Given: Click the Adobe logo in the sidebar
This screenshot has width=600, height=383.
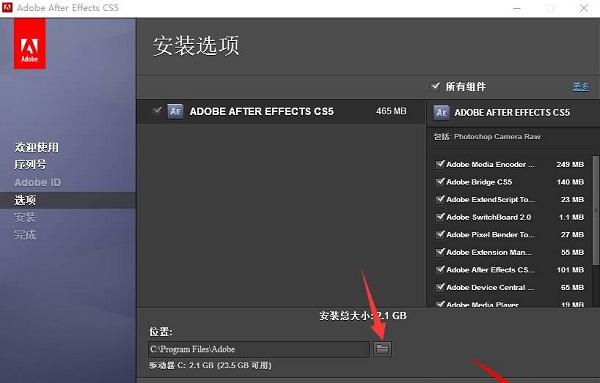Looking at the screenshot, I should [30, 44].
